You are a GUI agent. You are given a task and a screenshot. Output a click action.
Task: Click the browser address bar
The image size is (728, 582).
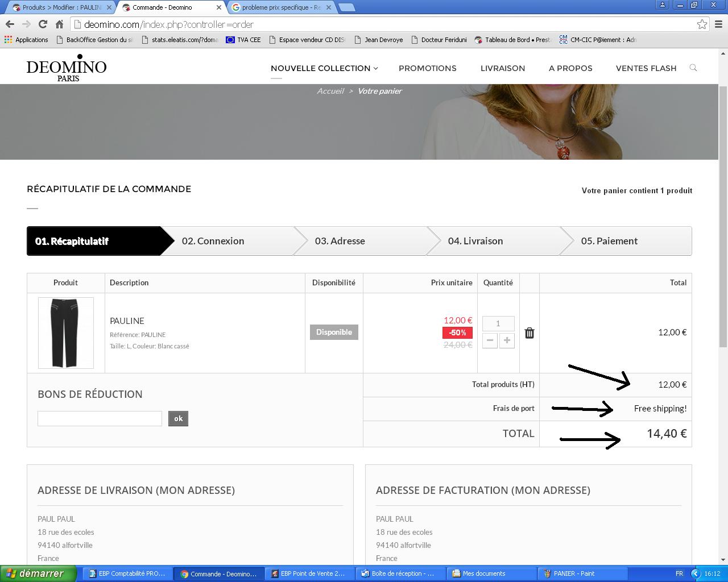(x=387, y=24)
